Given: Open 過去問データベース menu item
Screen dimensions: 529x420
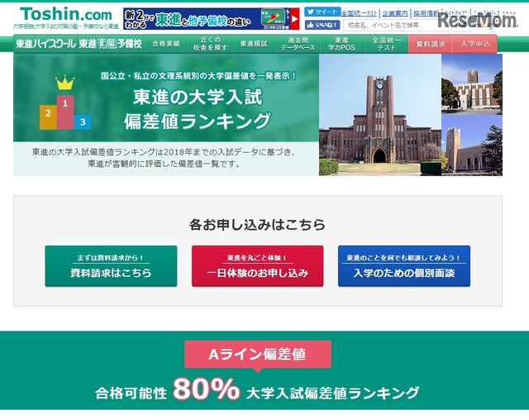Looking at the screenshot, I should [298, 44].
